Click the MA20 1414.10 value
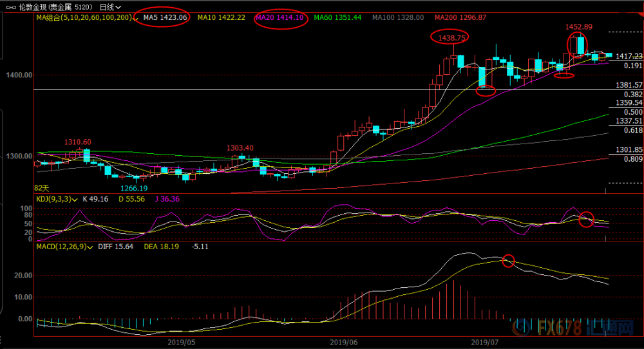 tap(279, 17)
